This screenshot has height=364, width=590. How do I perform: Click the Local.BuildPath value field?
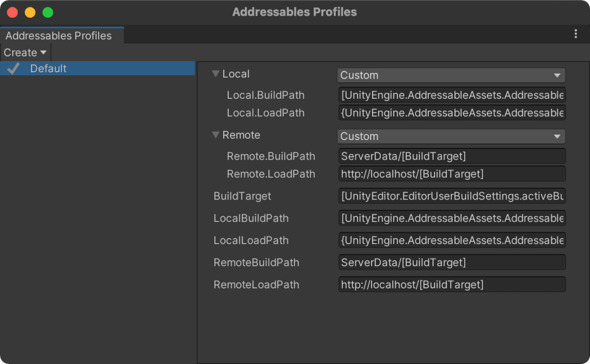coord(452,95)
